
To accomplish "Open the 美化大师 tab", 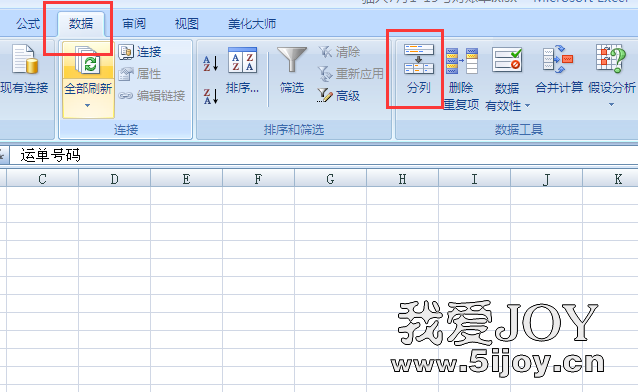I will [x=252, y=24].
